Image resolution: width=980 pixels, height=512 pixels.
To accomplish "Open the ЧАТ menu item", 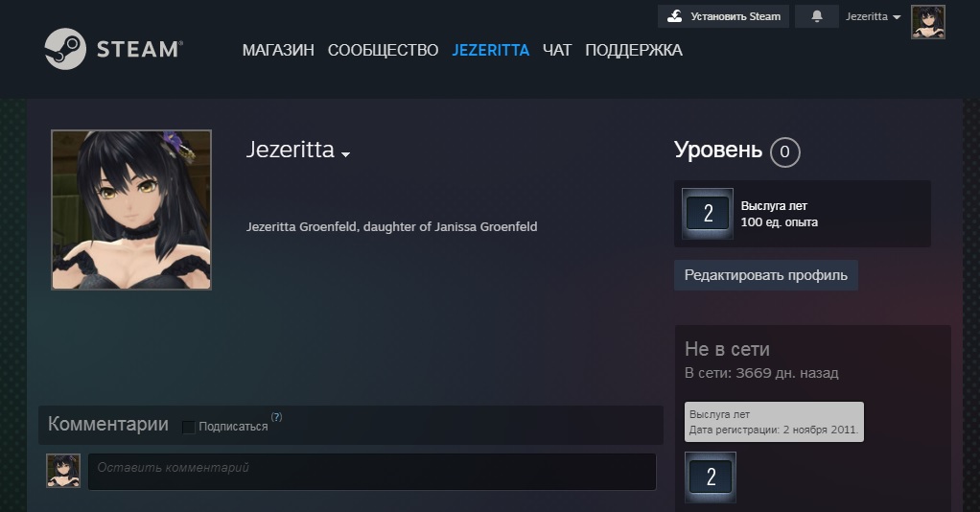I will (x=557, y=50).
